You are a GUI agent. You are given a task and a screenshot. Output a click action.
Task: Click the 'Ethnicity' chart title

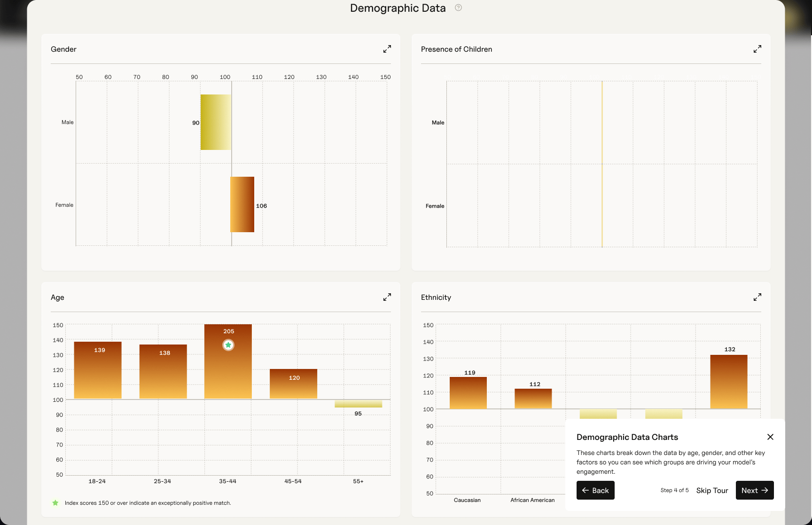[436, 298]
